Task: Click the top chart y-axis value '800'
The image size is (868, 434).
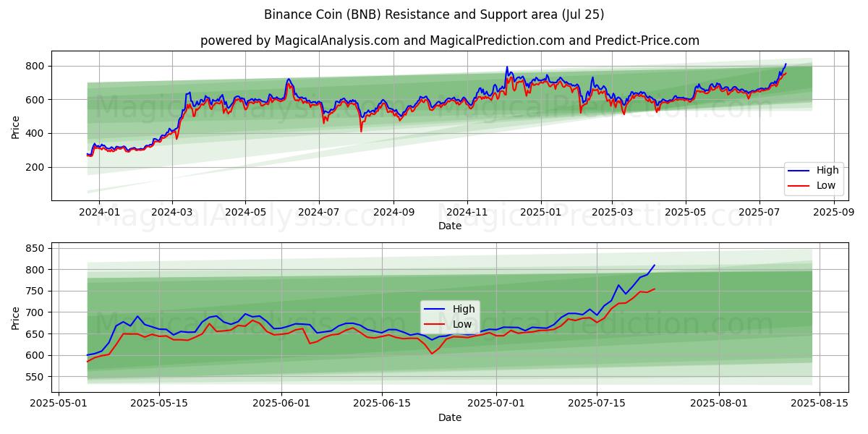Action: coord(36,66)
